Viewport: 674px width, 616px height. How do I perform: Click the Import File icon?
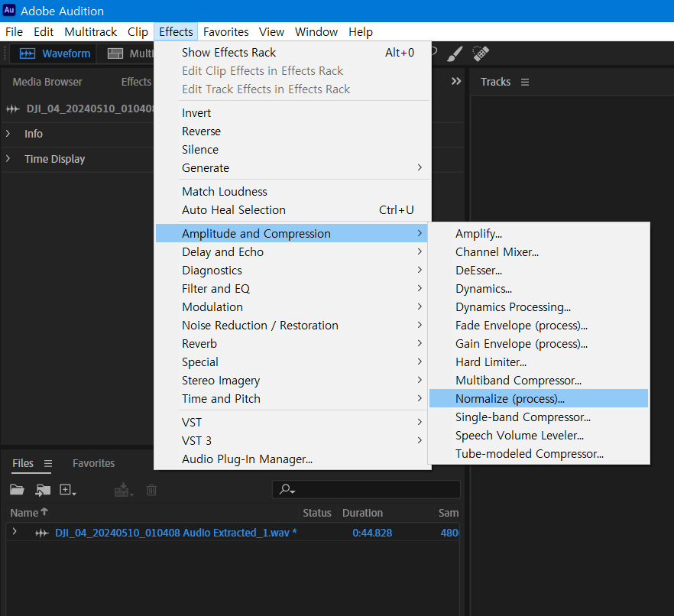point(43,490)
